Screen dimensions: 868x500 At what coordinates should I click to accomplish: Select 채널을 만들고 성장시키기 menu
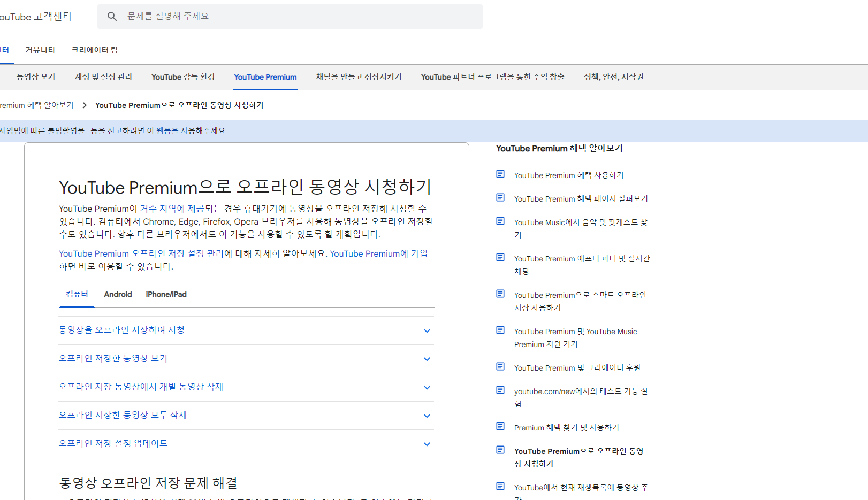[359, 77]
